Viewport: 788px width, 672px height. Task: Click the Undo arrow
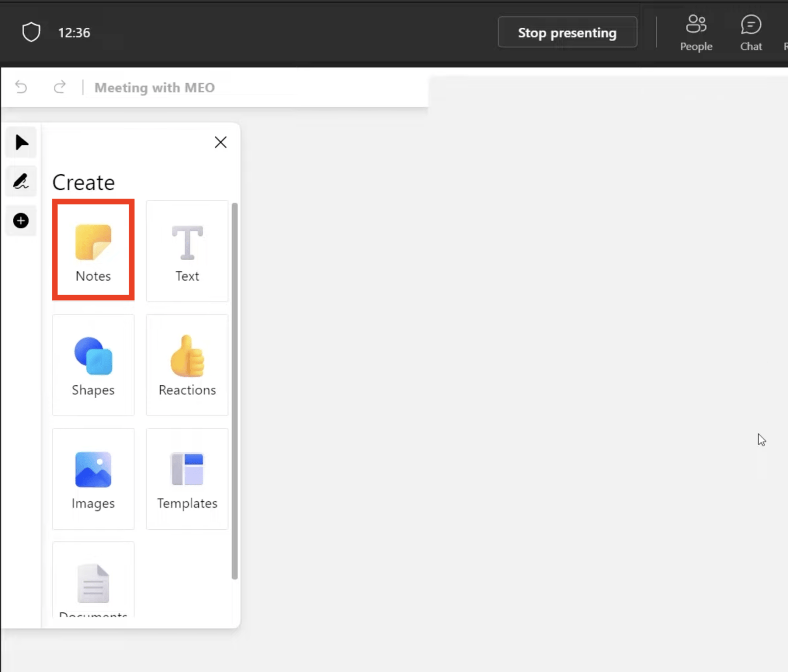(x=21, y=87)
